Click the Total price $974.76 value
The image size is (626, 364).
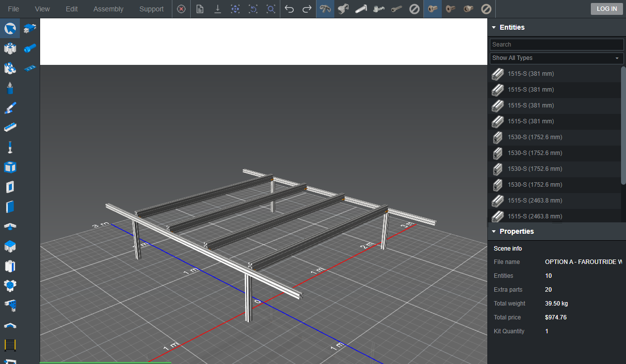(556, 317)
